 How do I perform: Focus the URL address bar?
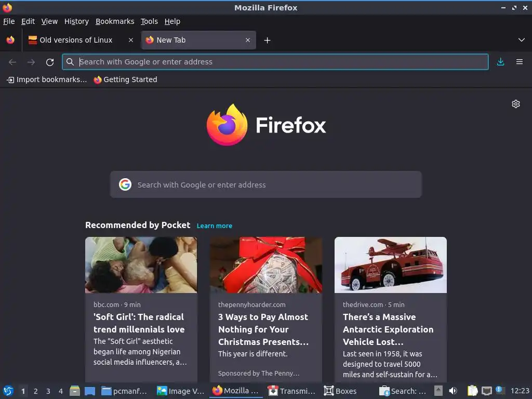(x=275, y=62)
